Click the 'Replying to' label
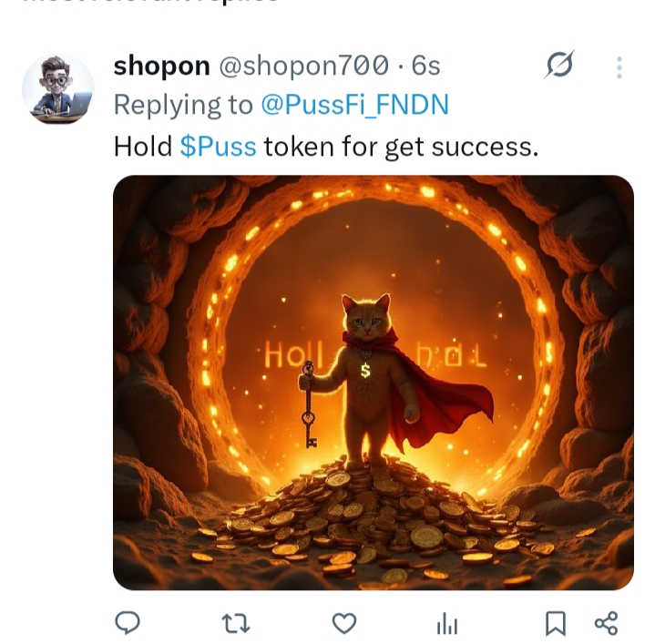The height and width of the screenshot is (644, 655). pos(183,105)
